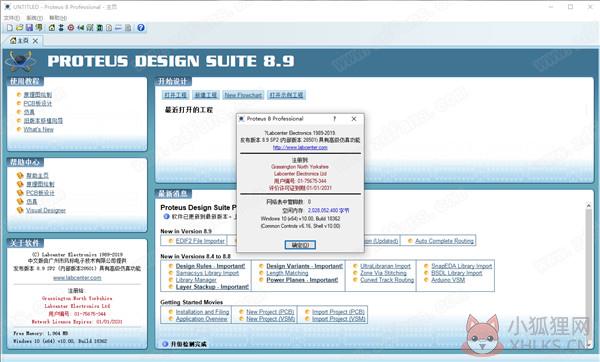Viewport: 600px width, 362px height.
Task: Open the Samacsys Library Import link
Action: pos(207,273)
